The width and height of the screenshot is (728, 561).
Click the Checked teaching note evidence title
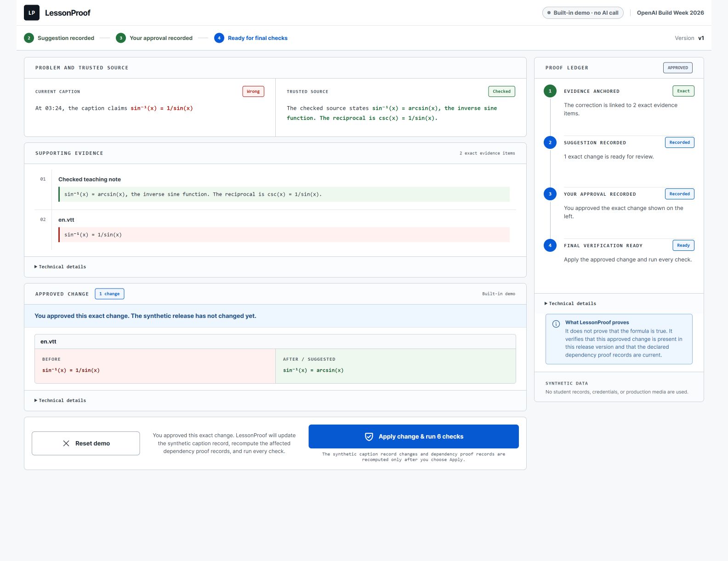click(x=90, y=180)
